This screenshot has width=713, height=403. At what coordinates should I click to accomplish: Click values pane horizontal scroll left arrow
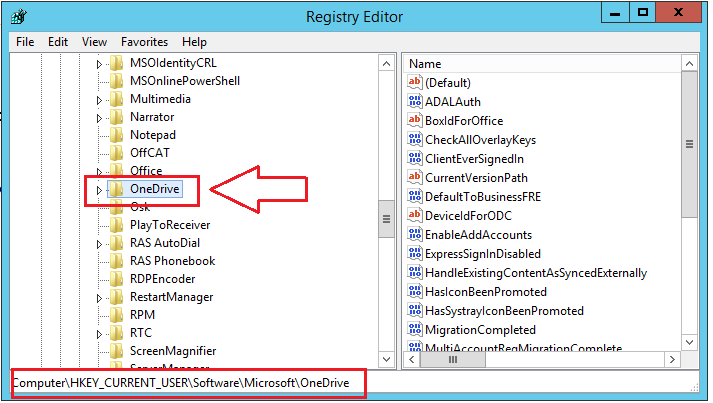[x=412, y=359]
